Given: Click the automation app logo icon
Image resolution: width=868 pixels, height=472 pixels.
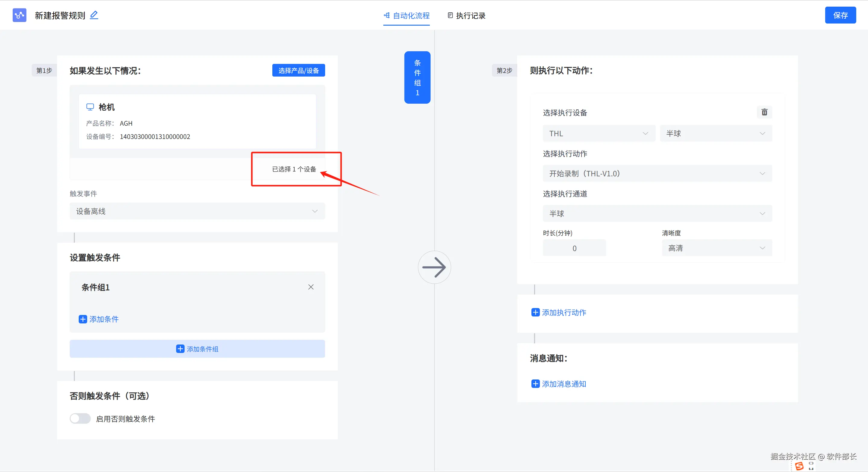Looking at the screenshot, I should [x=20, y=15].
